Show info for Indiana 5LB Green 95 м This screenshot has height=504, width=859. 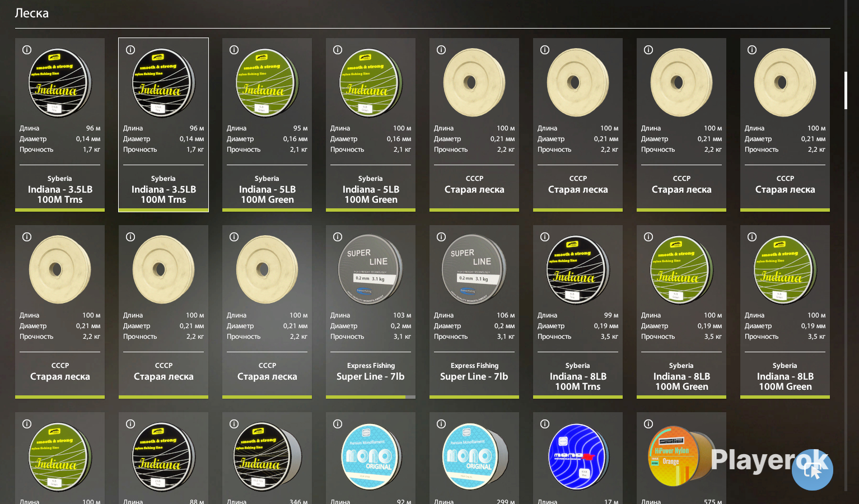pyautogui.click(x=234, y=50)
